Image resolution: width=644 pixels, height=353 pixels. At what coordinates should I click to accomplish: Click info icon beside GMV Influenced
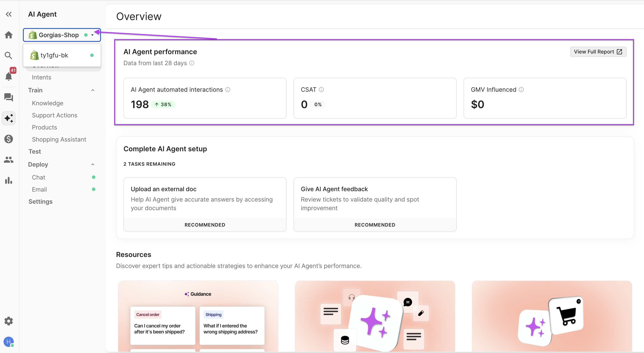click(x=521, y=90)
